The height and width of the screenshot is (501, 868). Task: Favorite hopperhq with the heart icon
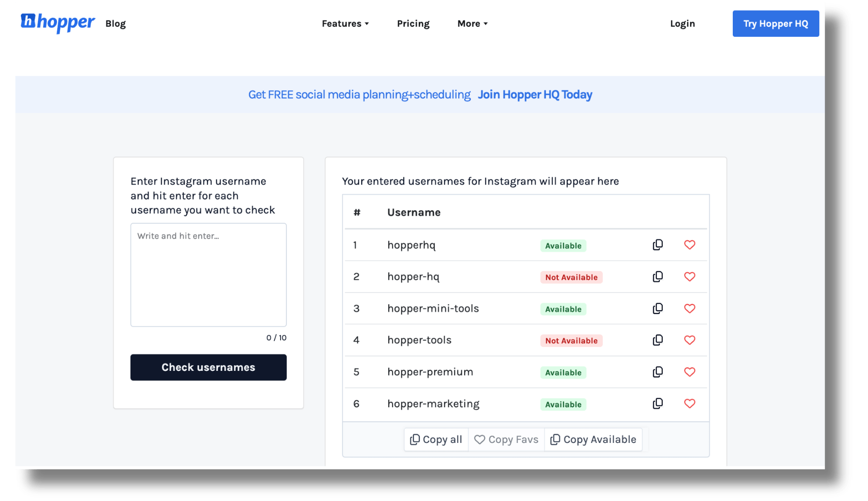tap(690, 245)
